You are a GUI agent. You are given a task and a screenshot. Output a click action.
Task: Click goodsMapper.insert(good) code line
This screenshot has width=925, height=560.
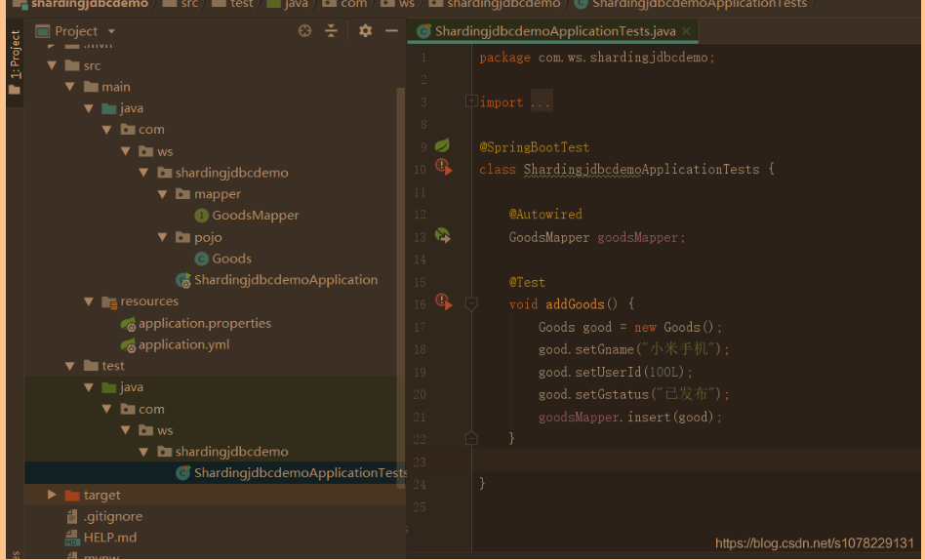(630, 418)
